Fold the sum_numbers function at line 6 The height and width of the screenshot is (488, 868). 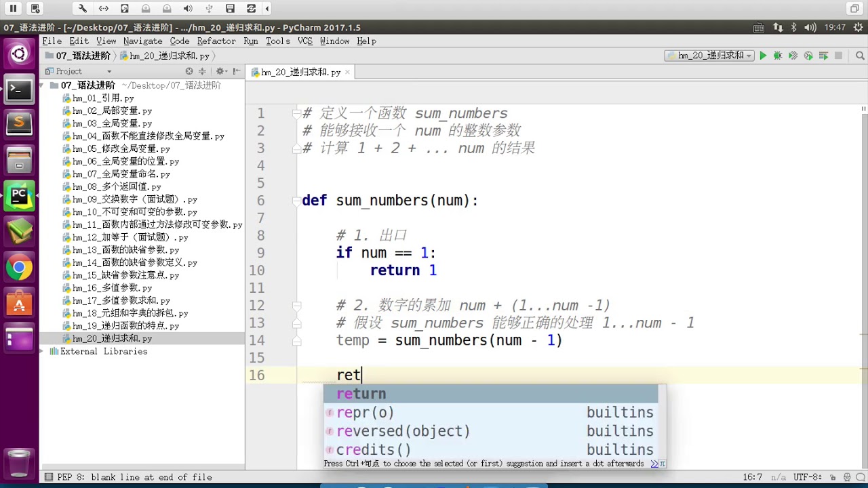[296, 201]
